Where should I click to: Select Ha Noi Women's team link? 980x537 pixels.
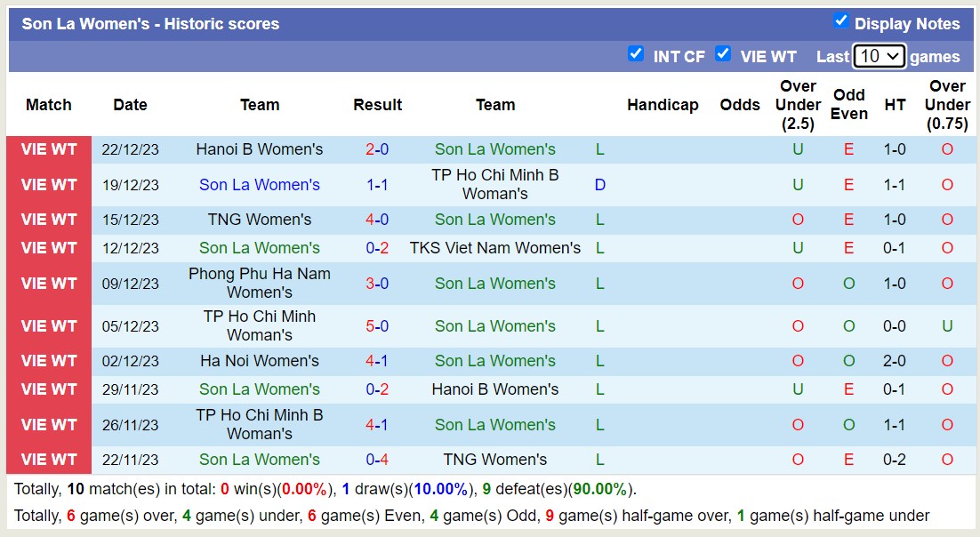(x=260, y=361)
